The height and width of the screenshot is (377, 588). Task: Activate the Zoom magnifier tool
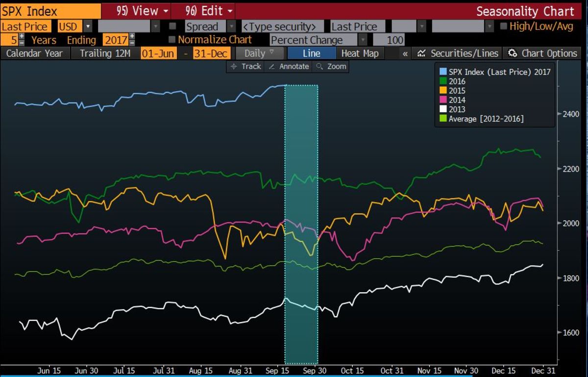(331, 66)
